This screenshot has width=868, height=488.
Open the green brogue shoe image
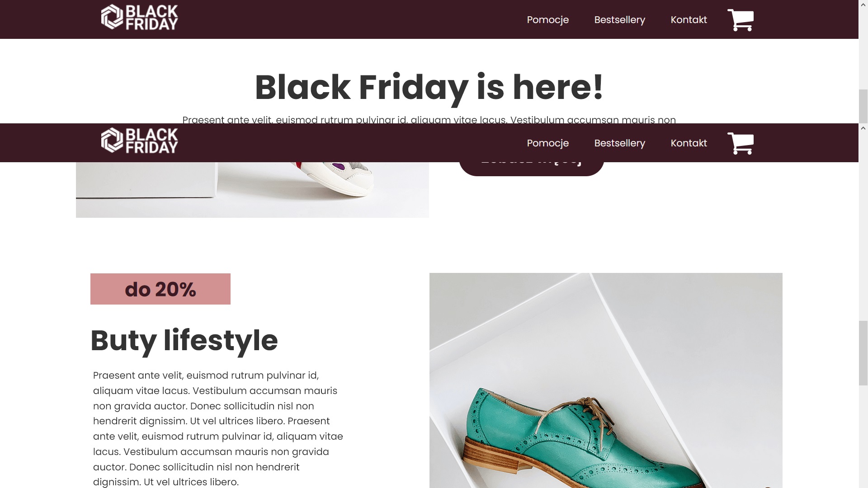click(x=606, y=380)
